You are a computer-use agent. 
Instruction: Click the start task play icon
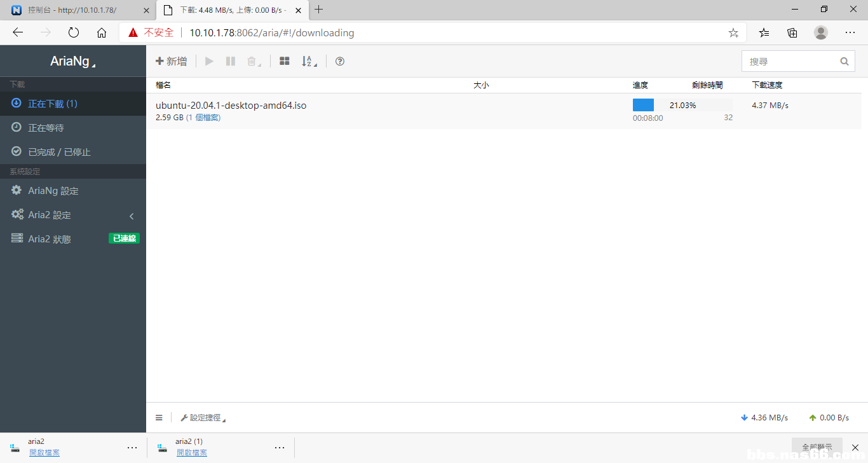pos(210,61)
